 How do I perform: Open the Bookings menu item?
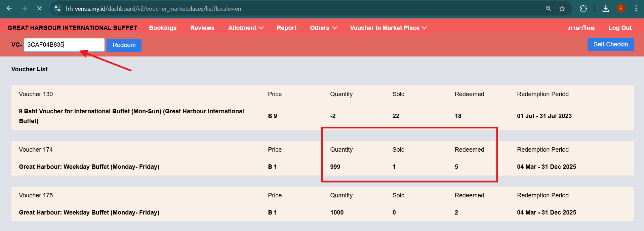(x=163, y=28)
